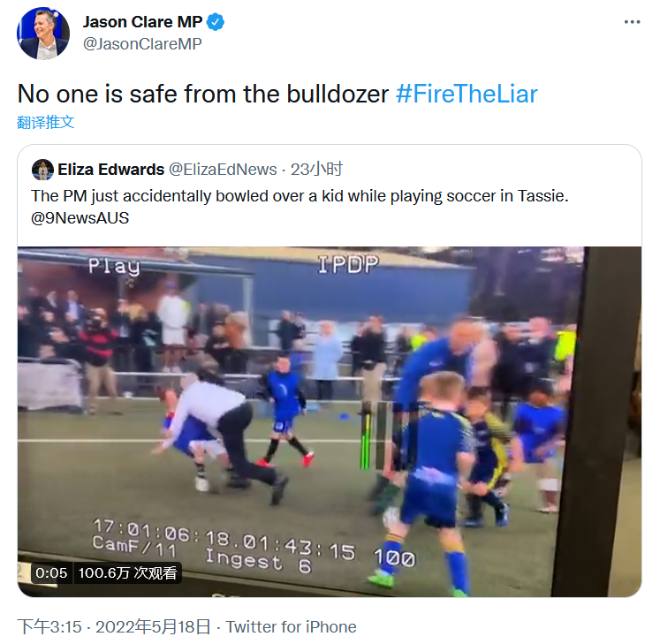Click the 'No one is safe' tweet text

[x=203, y=95]
